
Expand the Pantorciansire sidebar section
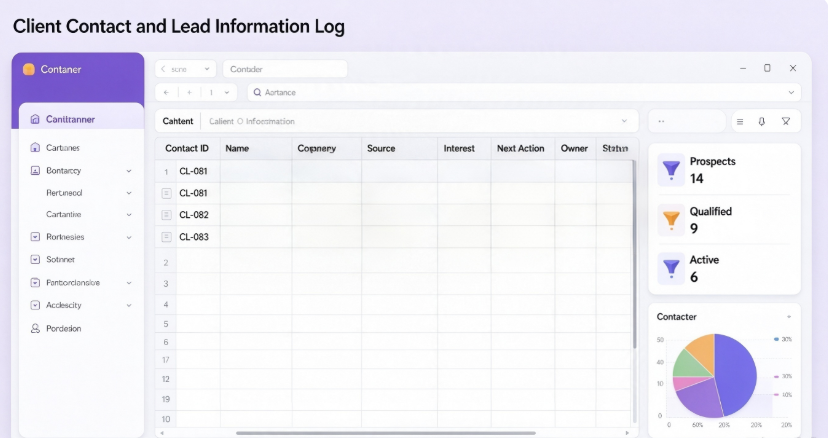129,283
